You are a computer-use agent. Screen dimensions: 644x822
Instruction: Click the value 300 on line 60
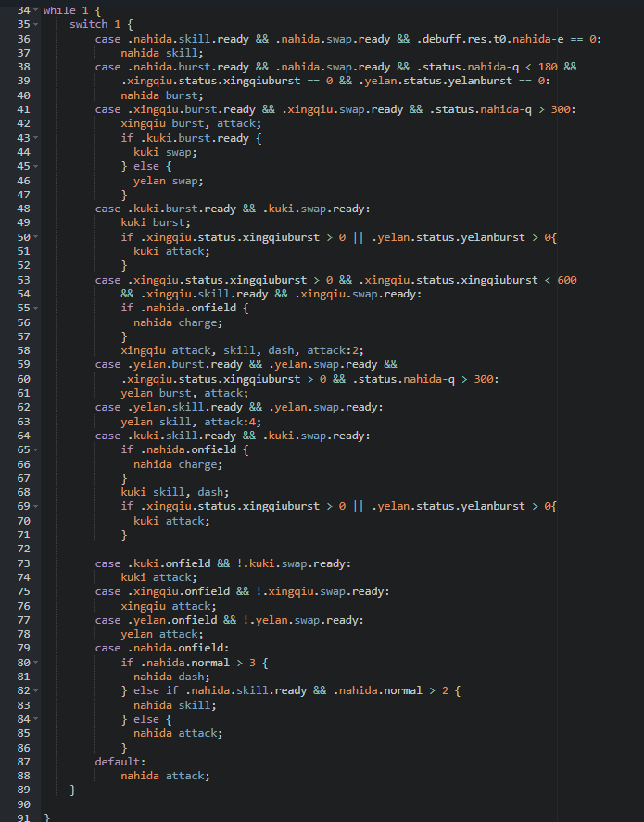pyautogui.click(x=483, y=379)
